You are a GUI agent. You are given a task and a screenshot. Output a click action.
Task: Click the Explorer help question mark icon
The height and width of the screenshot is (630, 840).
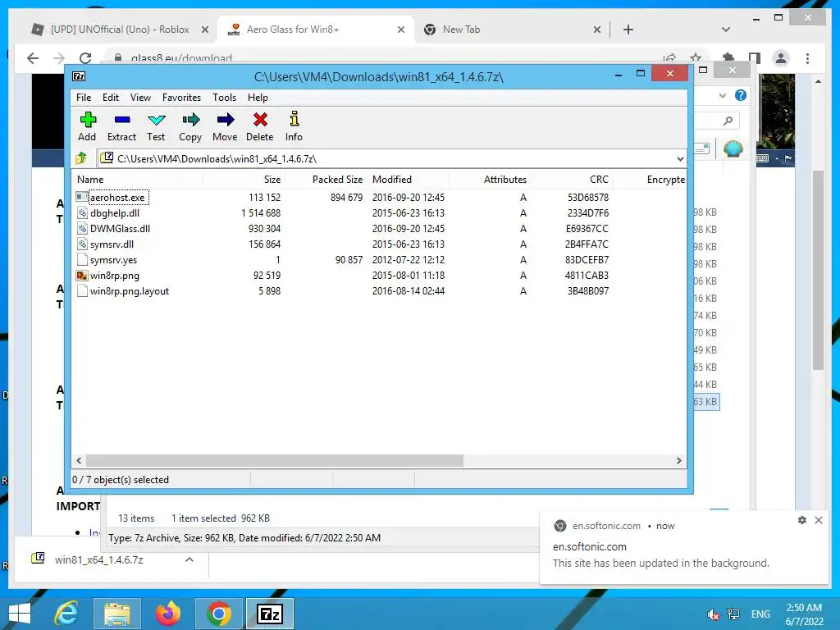pyautogui.click(x=741, y=95)
